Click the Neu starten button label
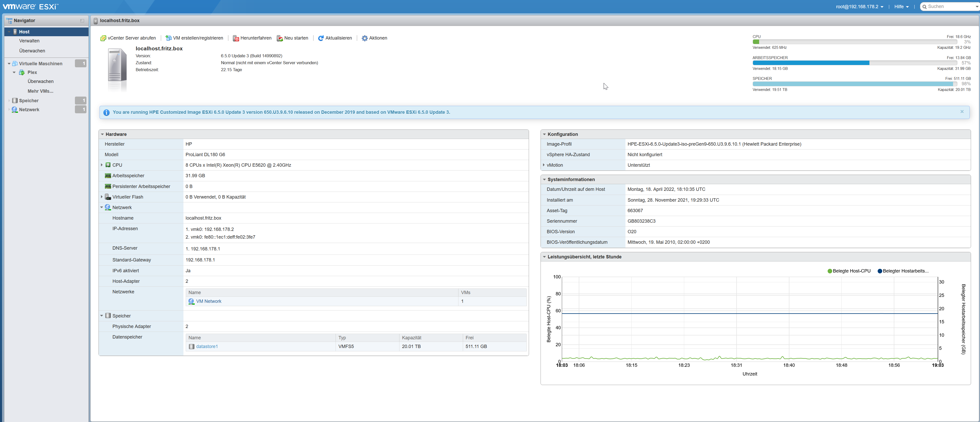This screenshot has height=422, width=980. pyautogui.click(x=296, y=38)
